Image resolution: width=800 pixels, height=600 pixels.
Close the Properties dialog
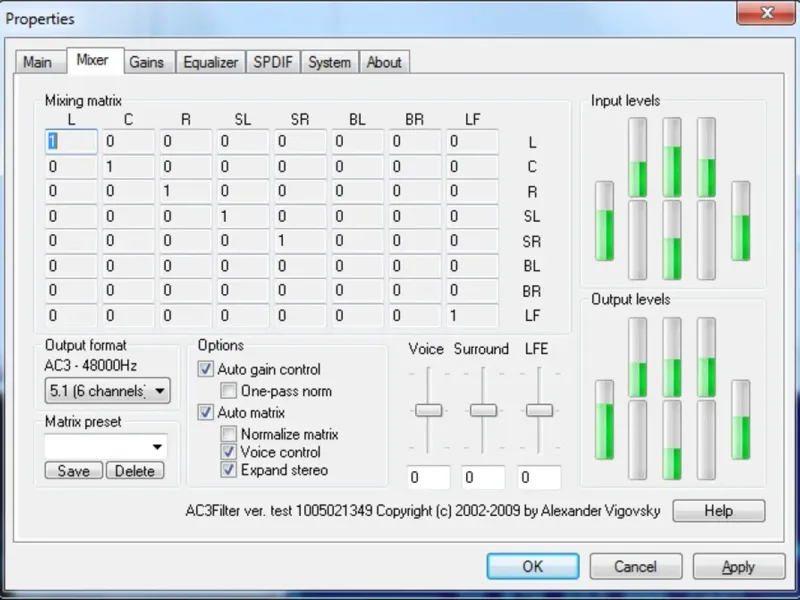click(767, 13)
